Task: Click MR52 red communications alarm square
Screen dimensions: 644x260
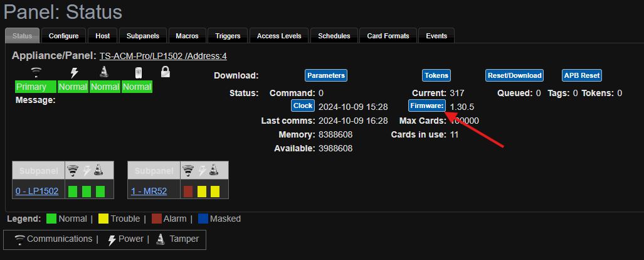Action: click(x=188, y=191)
